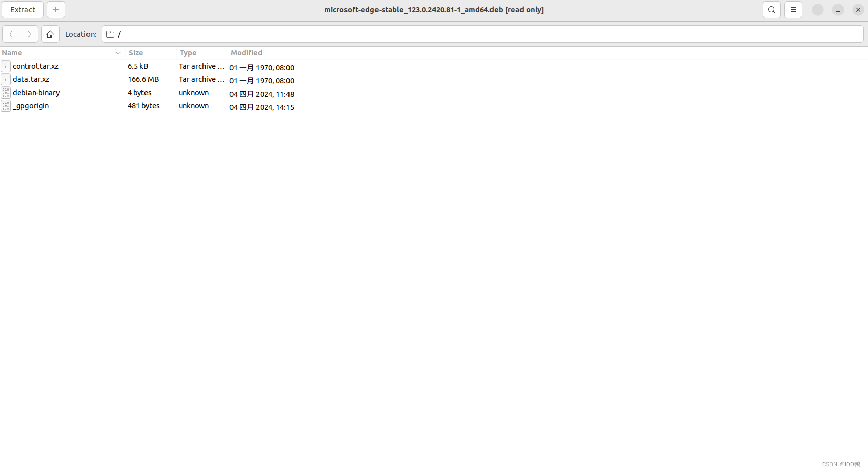The image size is (868, 472).
Task: Click the debian-binary file icon
Action: pyautogui.click(x=6, y=93)
